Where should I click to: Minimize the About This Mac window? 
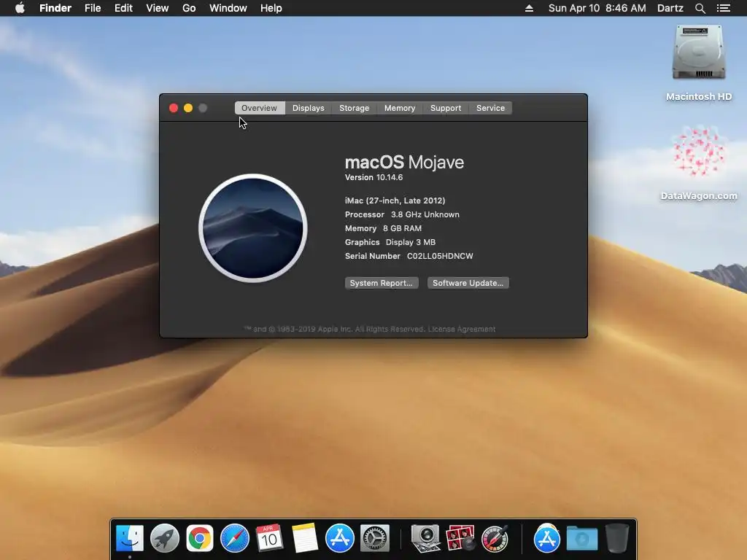pos(188,108)
